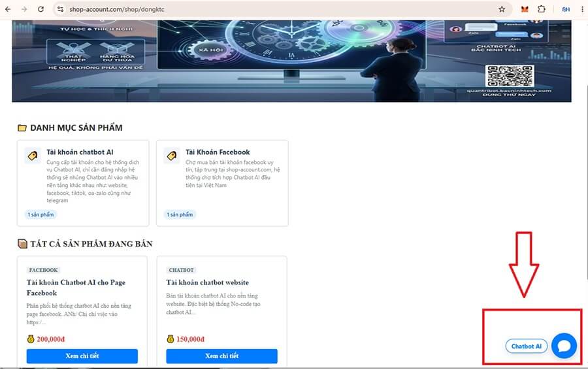
Task: Open the Chrome three-dot menu
Action: pos(582,9)
